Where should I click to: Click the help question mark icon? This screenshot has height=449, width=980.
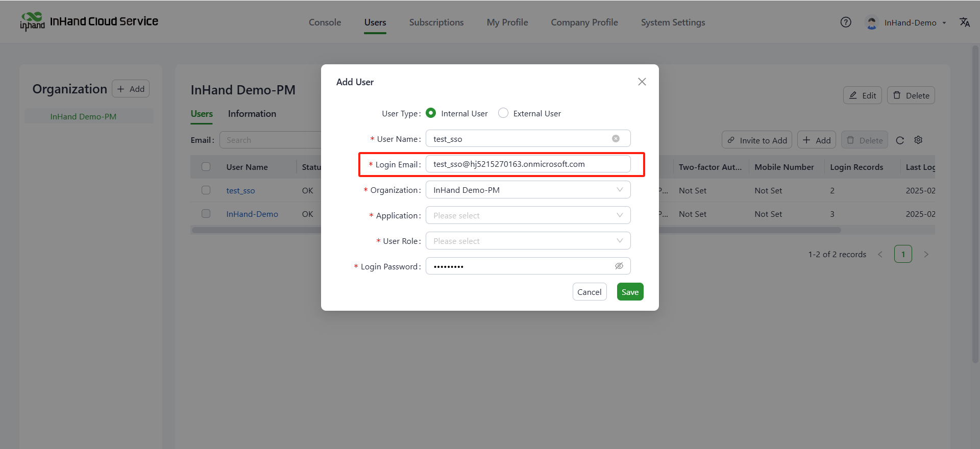pos(846,22)
